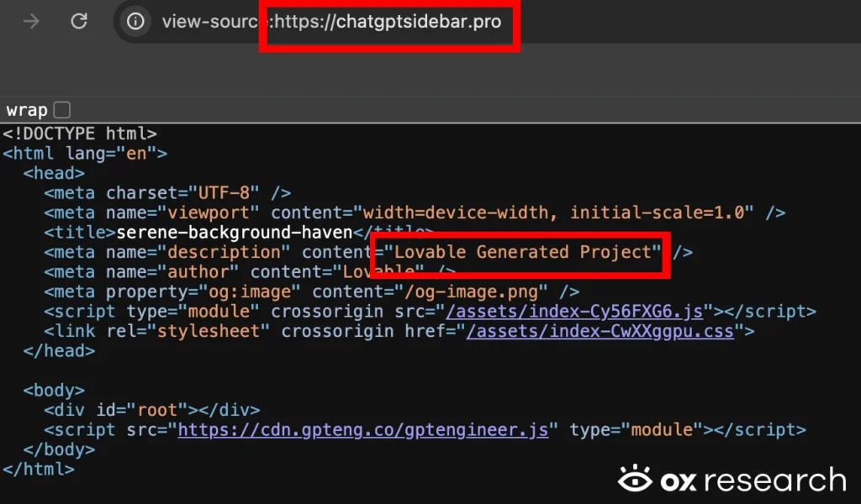Click the meta name="description" attribute

click(x=198, y=252)
